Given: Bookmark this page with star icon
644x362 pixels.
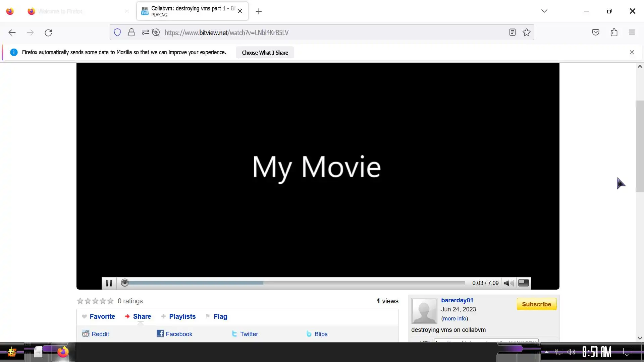Looking at the screenshot, I should coord(527,33).
